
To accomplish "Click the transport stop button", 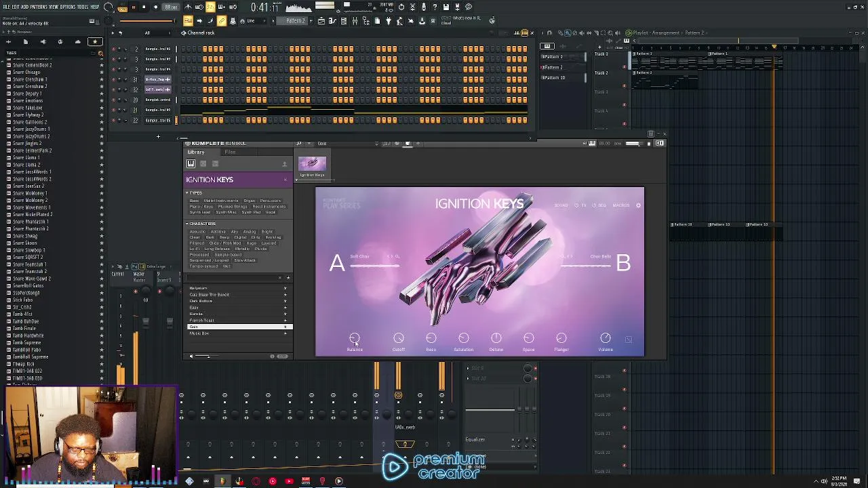I will (x=144, y=7).
